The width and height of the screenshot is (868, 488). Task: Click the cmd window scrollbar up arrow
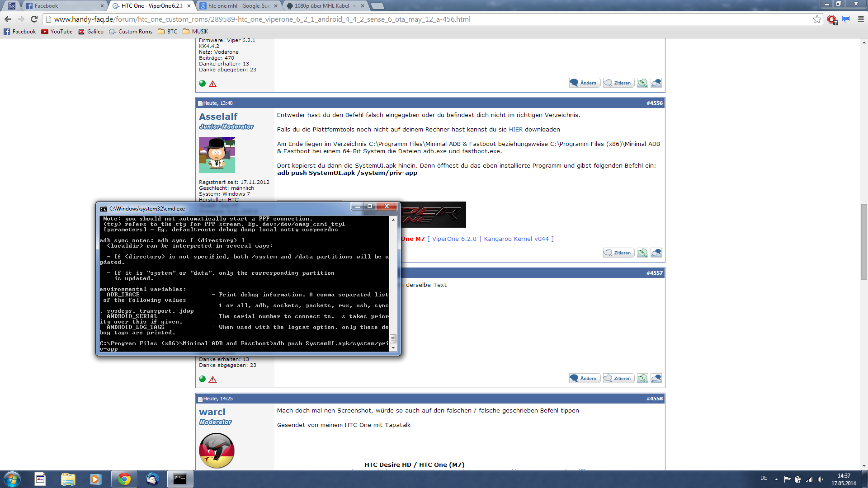click(393, 219)
